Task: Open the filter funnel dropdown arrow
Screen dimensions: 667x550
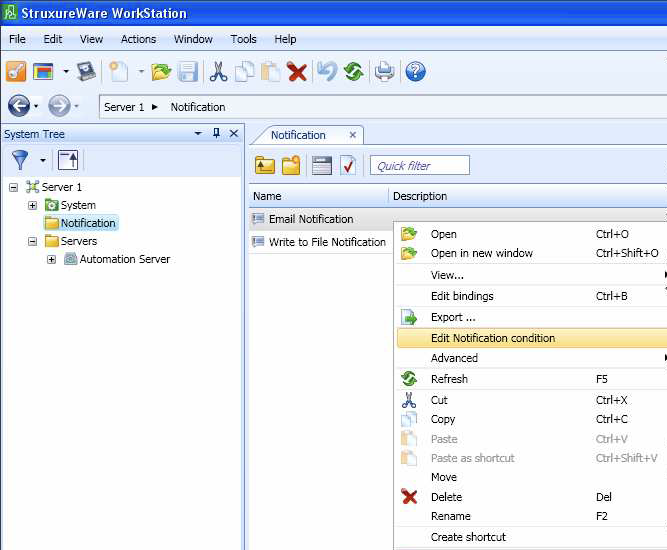Action: click(x=43, y=160)
